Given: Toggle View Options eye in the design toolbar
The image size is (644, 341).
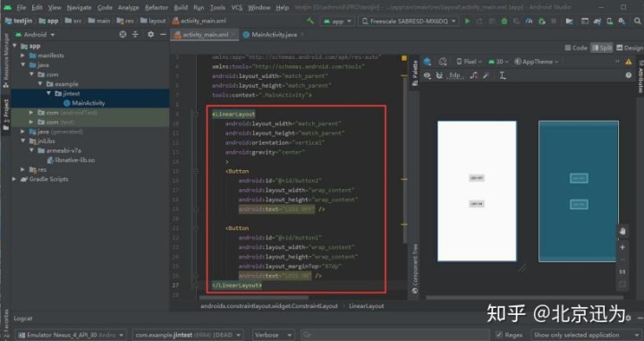Looking at the screenshot, I should point(428,75).
